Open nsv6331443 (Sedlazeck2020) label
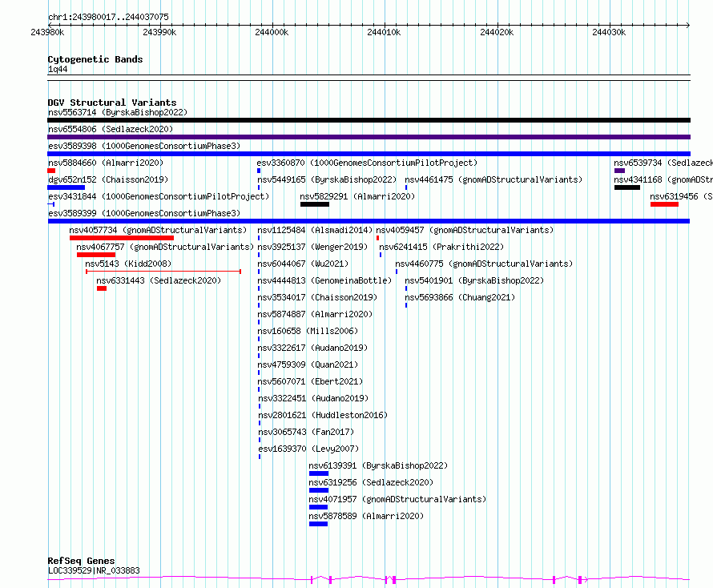The image size is (713, 588). tap(159, 280)
